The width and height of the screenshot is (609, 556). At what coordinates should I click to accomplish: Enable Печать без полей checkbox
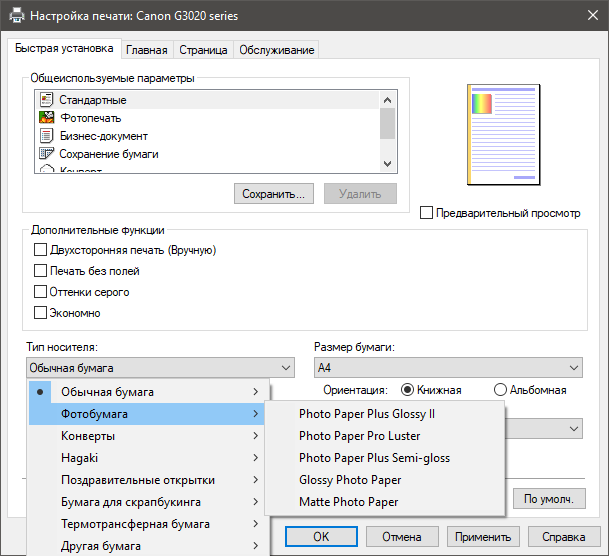tap(40, 271)
